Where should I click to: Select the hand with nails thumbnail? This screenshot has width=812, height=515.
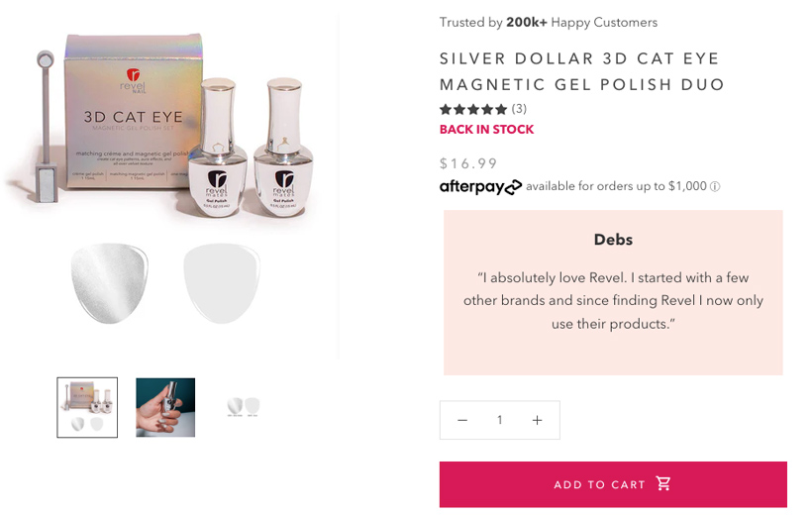(x=165, y=407)
